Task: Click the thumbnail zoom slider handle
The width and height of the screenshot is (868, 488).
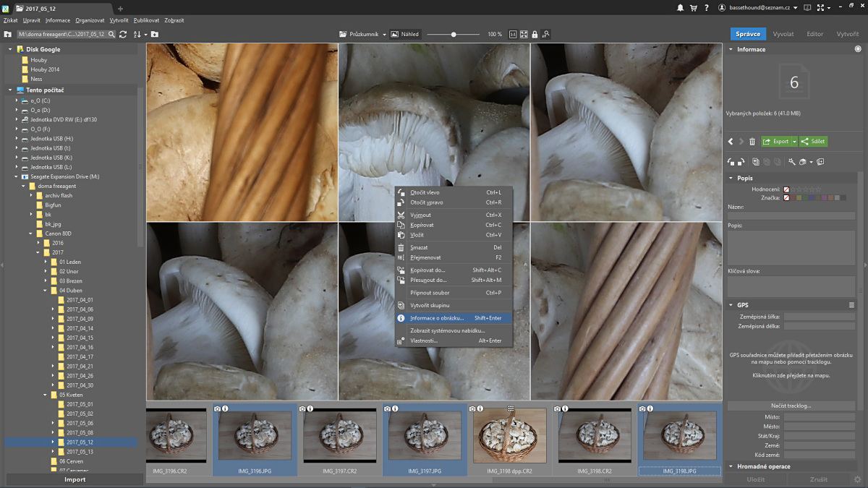Action: point(454,34)
